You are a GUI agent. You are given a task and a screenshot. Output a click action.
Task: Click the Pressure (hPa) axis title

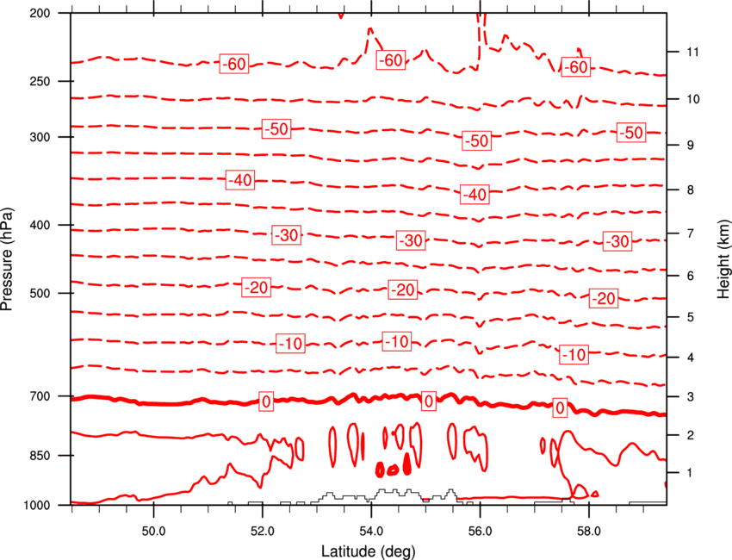point(7,259)
